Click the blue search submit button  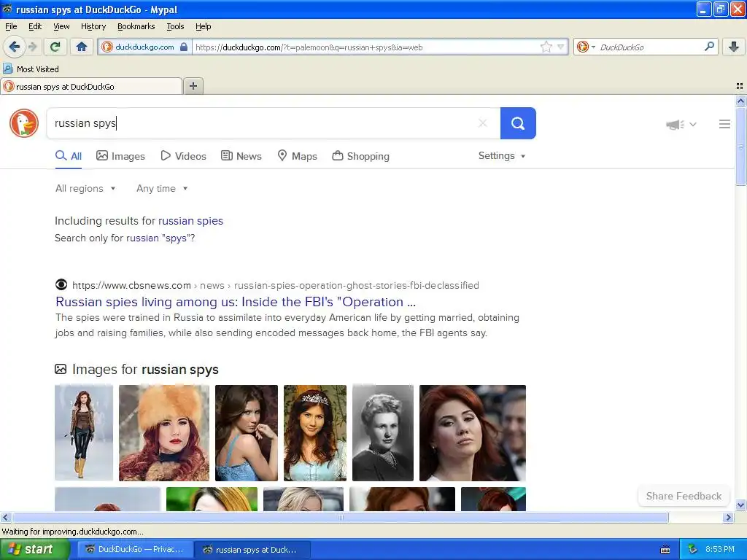pyautogui.click(x=518, y=123)
